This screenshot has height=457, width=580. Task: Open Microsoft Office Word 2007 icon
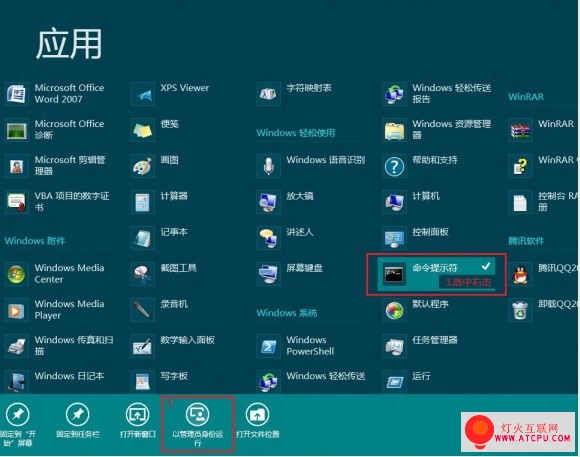tap(16, 94)
